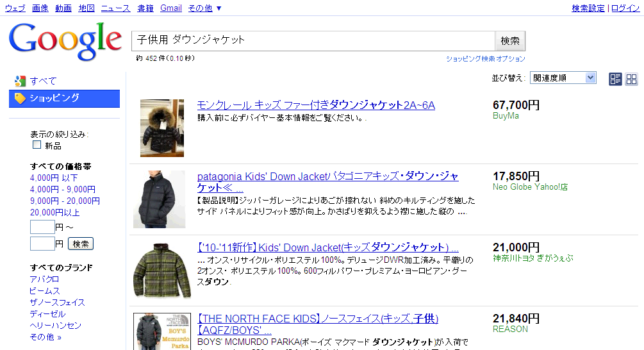Click the patagonia black jacket thumbnail
The width and height of the screenshot is (644, 350).
click(x=160, y=199)
